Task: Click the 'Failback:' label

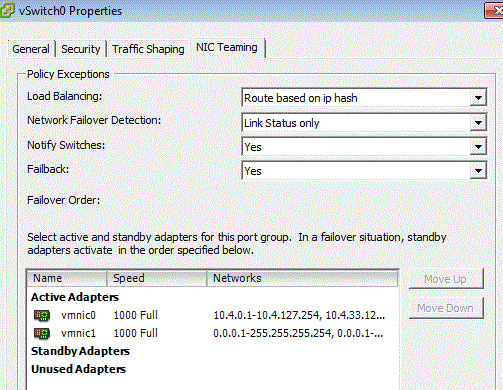Action: coord(48,169)
